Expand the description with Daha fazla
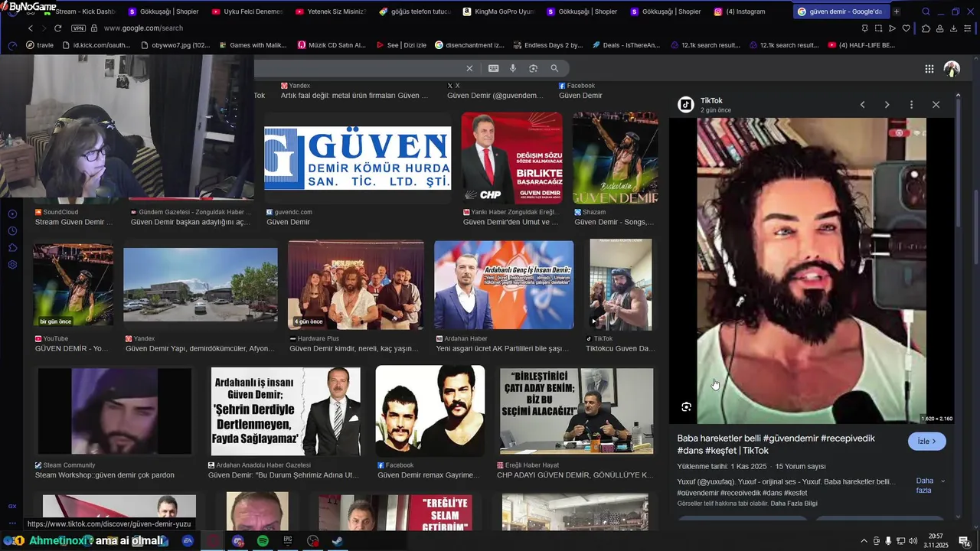 (930, 486)
